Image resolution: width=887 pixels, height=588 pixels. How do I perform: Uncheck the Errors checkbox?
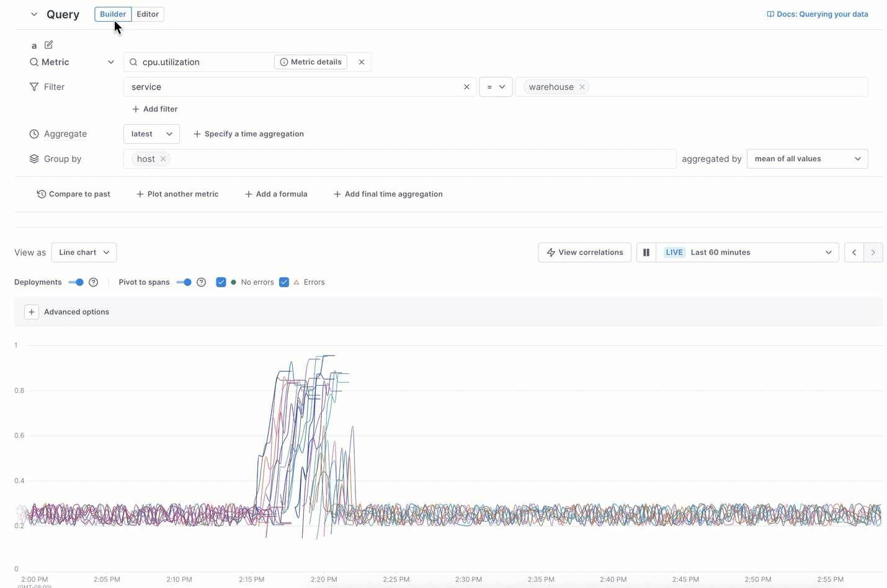[x=284, y=282]
